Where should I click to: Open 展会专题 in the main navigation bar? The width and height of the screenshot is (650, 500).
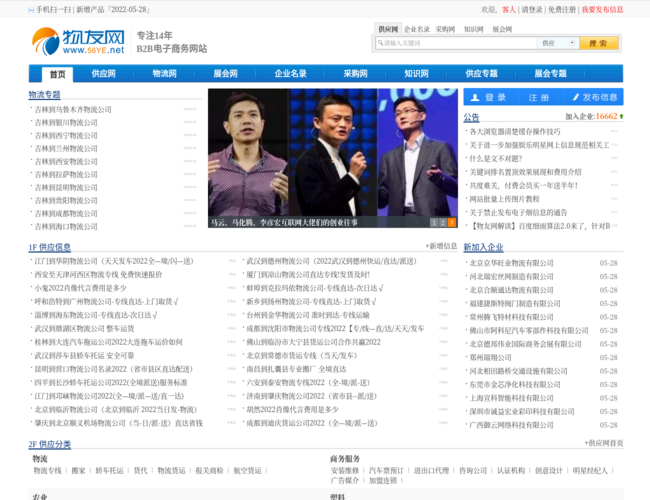tap(550, 74)
